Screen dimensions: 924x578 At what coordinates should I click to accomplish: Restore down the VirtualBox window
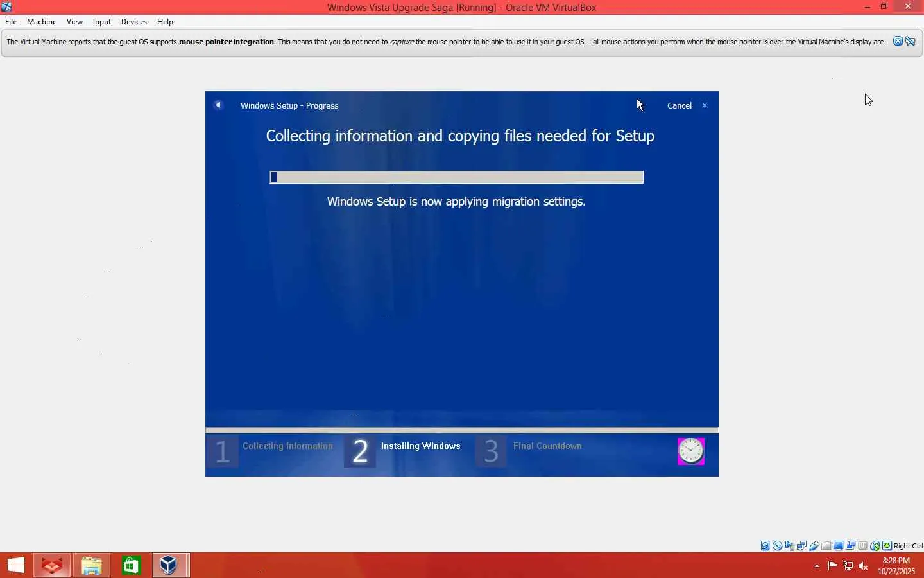(x=884, y=7)
